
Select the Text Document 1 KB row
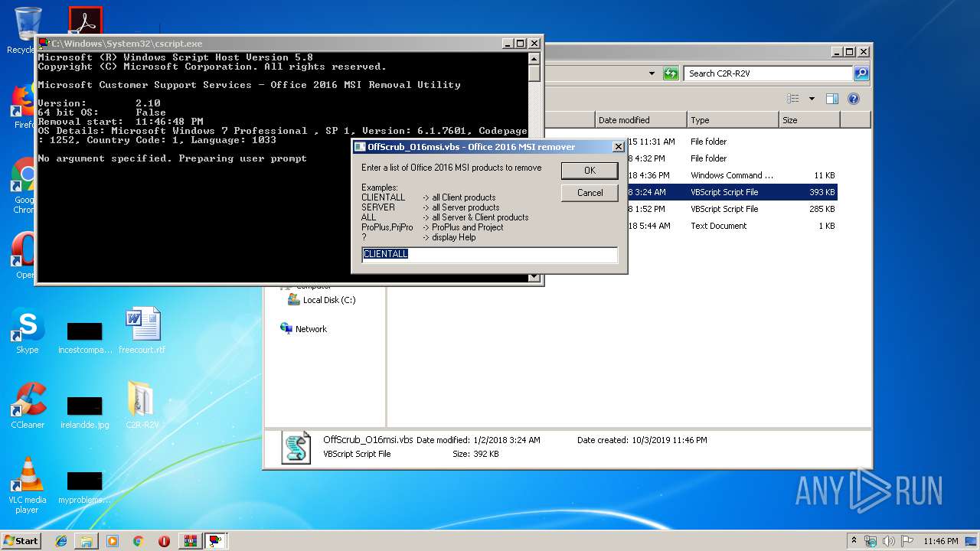732,226
